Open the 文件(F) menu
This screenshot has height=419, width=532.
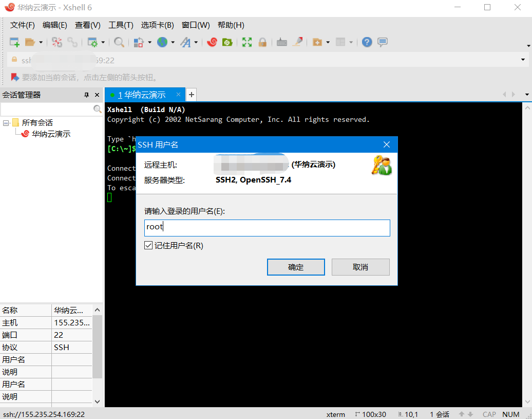(23, 25)
